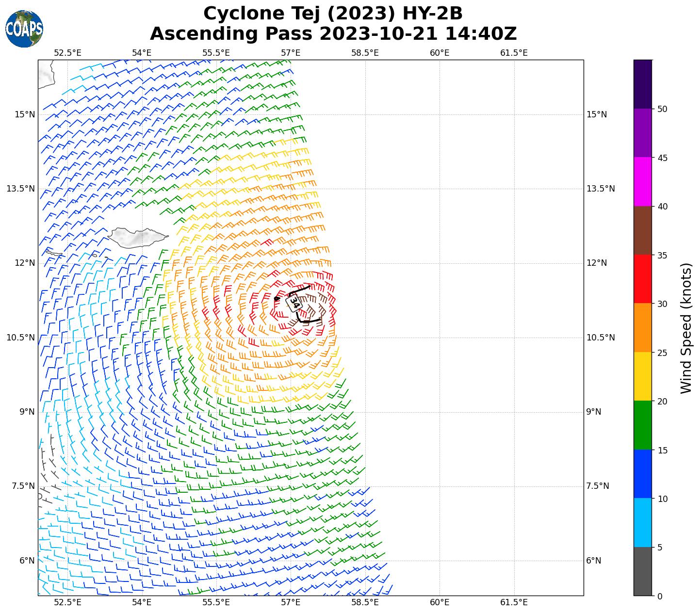700x613 pixels.
Task: Click the large Socotra island outline
Action: click(137, 238)
